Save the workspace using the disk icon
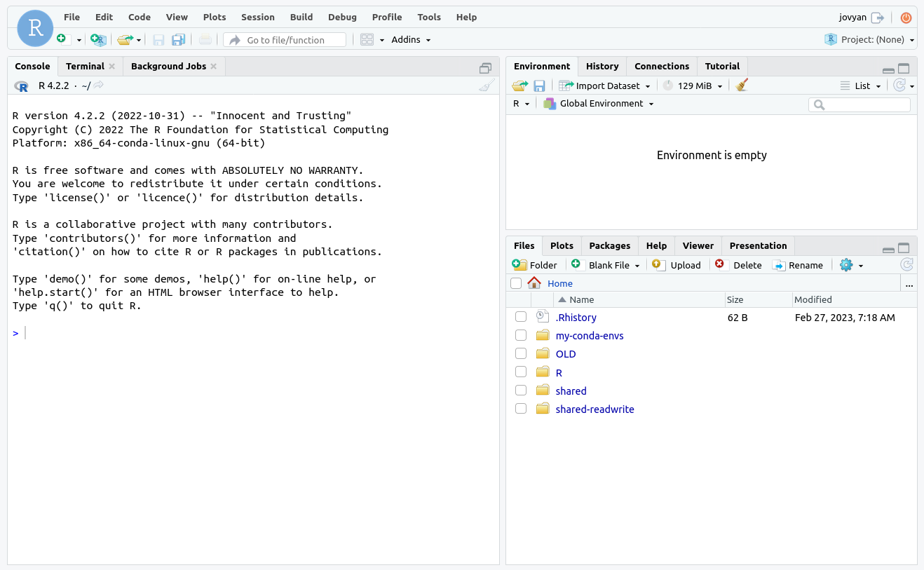 click(x=539, y=85)
